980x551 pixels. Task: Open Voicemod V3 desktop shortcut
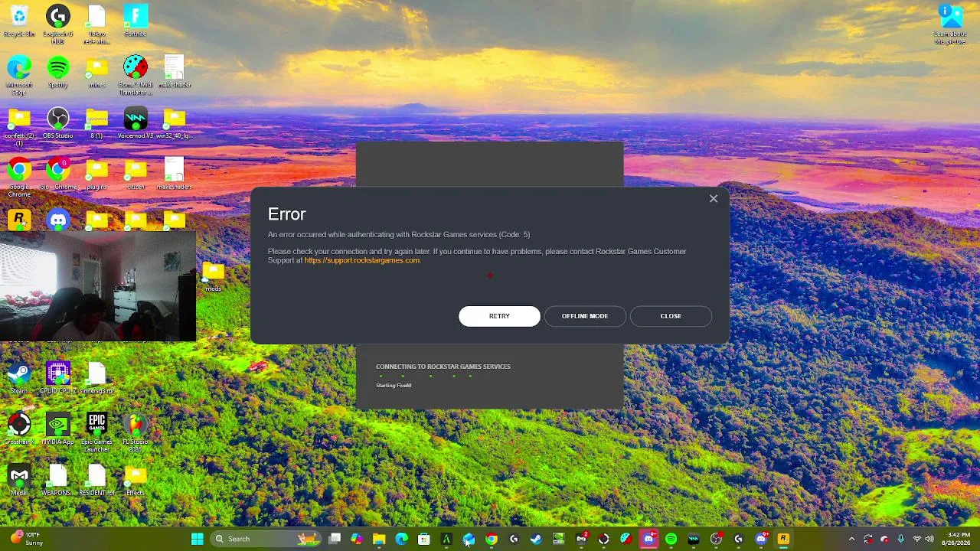(136, 123)
